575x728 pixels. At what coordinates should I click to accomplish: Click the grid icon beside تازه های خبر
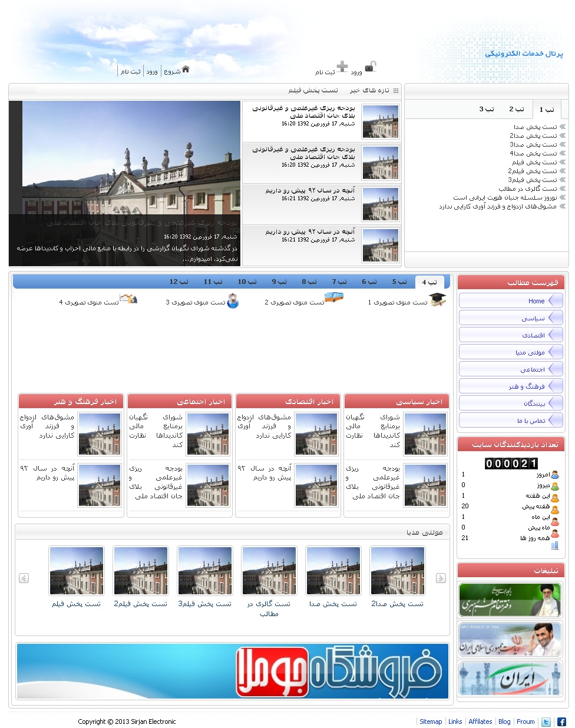397,90
